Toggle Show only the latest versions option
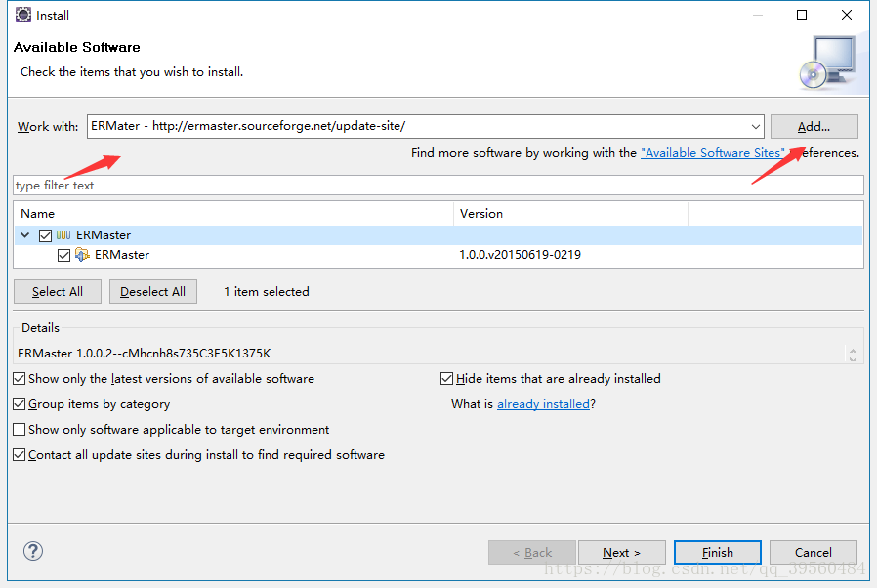877x588 pixels. (19, 379)
